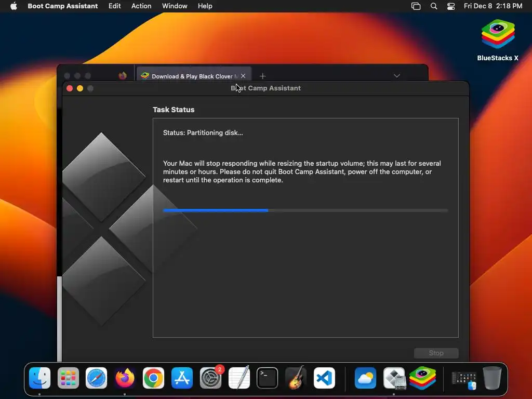Open System Settings with update badge
Viewport: 532px width, 399px height.
211,378
